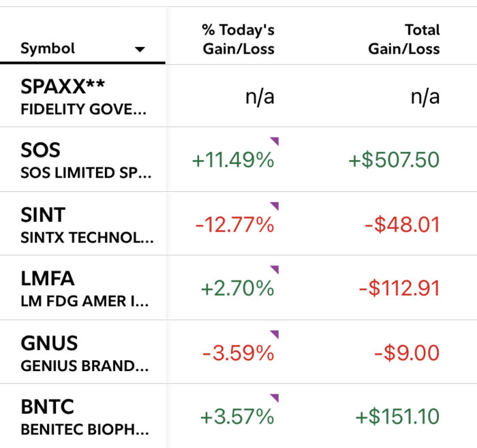
Task: Click the -12.77% today's loss value
Action: tap(234, 225)
